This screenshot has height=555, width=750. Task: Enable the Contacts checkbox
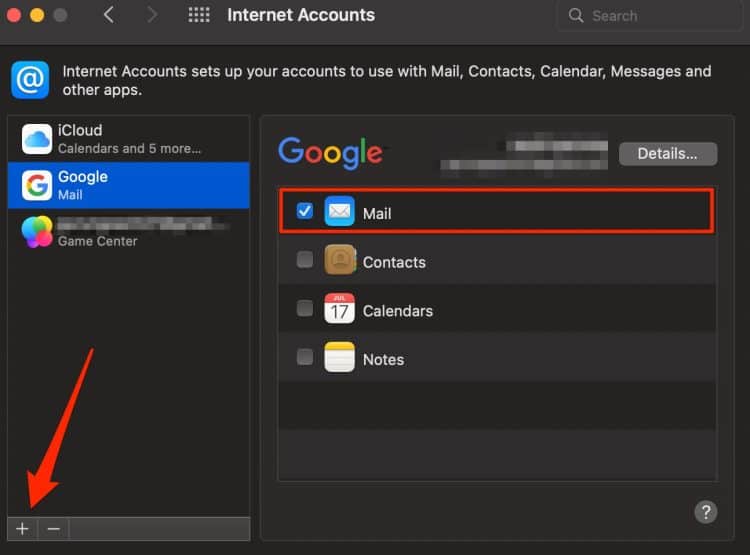[305, 259]
